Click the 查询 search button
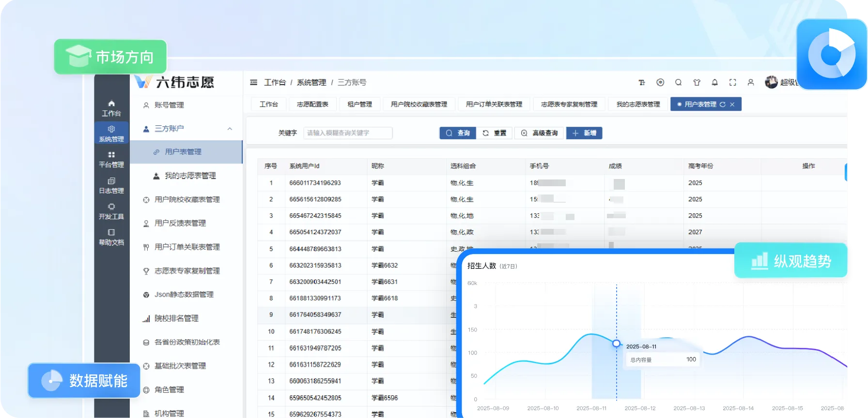868x418 pixels. click(x=458, y=133)
